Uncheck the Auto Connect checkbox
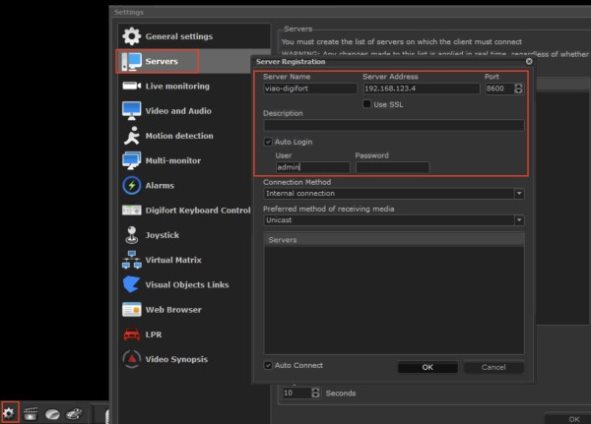The image size is (591, 424). pos(268,365)
